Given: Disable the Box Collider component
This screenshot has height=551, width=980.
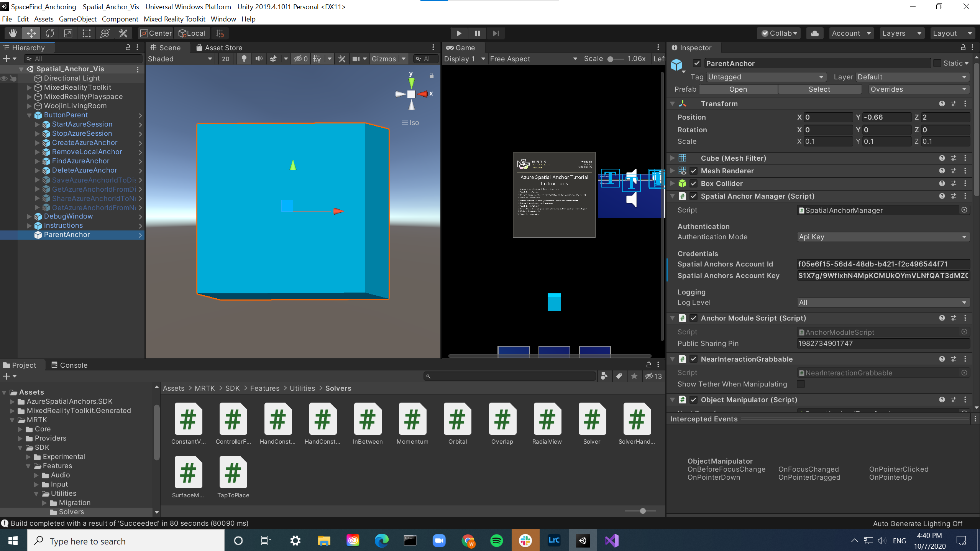Looking at the screenshot, I should pyautogui.click(x=694, y=183).
